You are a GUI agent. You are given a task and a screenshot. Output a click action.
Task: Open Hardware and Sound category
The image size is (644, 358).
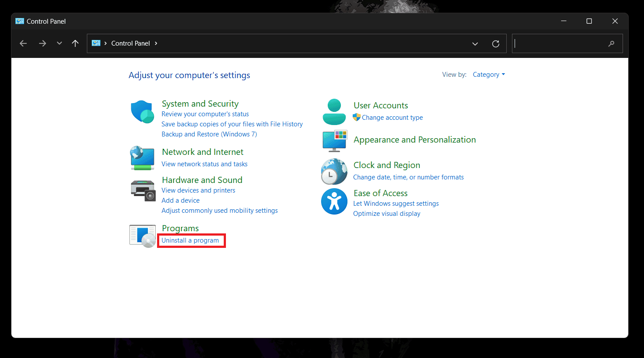click(x=202, y=180)
